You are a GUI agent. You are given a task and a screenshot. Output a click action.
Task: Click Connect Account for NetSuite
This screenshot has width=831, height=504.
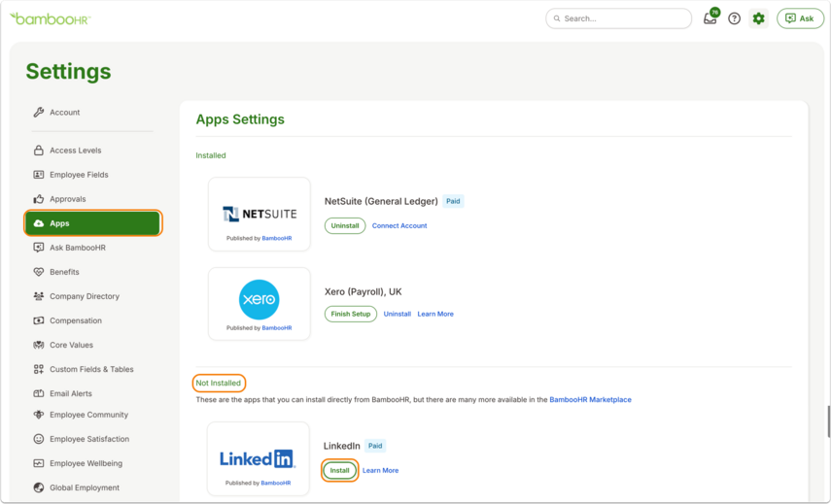coord(399,225)
